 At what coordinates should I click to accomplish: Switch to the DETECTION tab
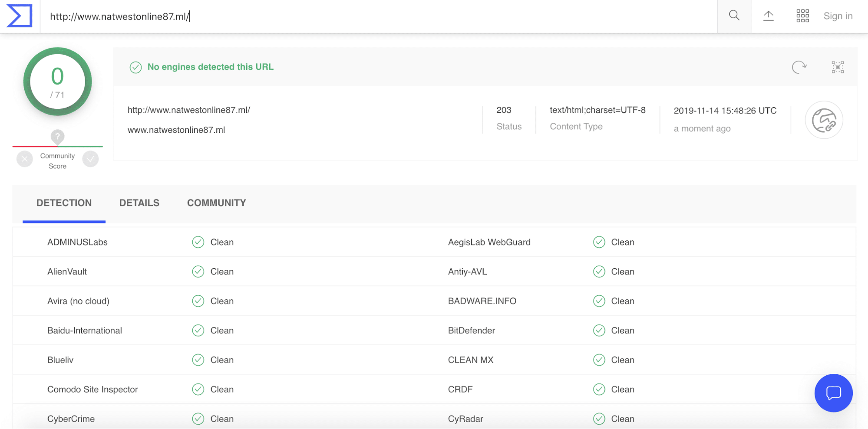coord(64,203)
